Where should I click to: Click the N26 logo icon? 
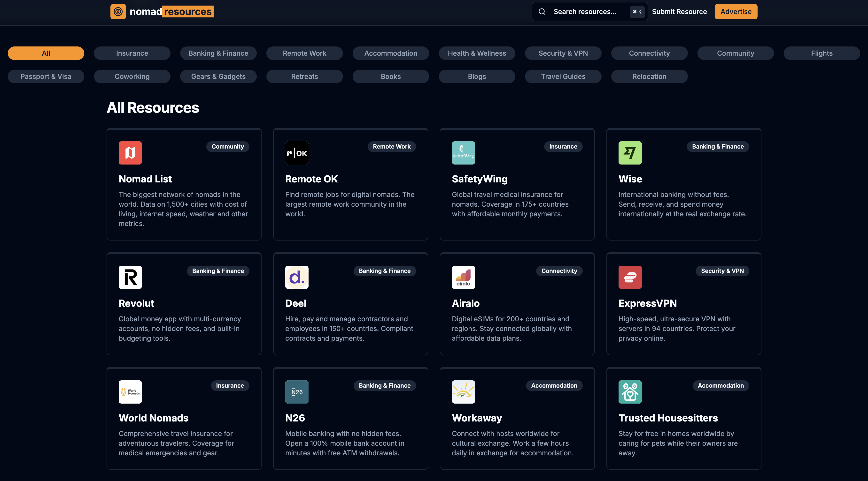tap(296, 392)
